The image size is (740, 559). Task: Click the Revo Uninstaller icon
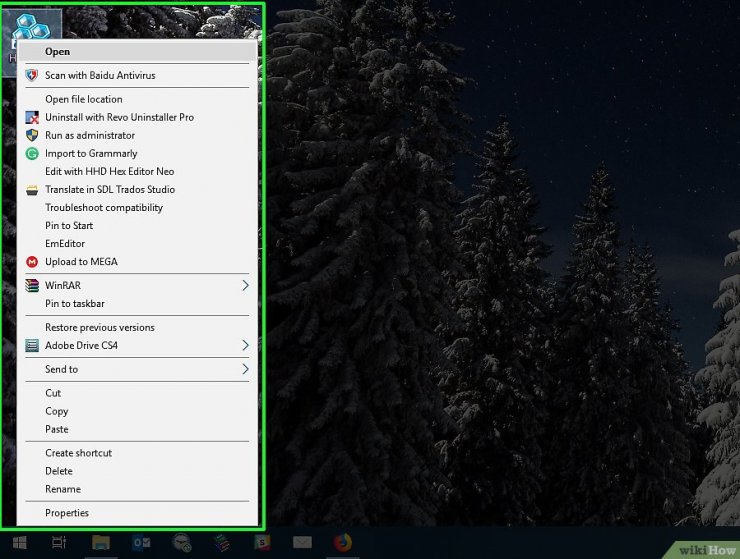coord(32,117)
